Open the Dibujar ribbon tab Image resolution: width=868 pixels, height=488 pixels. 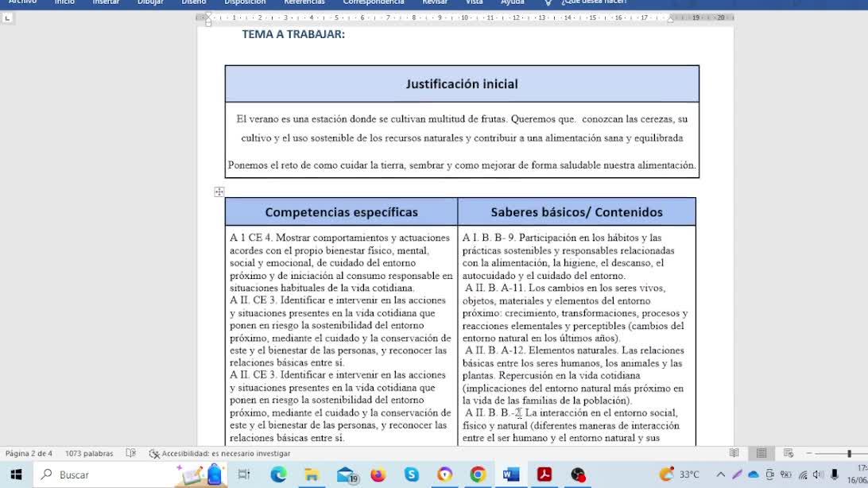click(150, 2)
